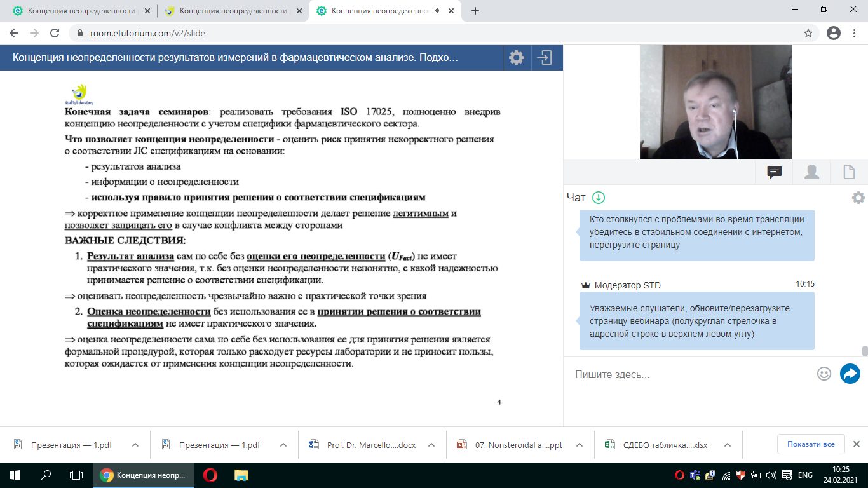Image resolution: width=868 pixels, height=488 pixels.
Task: Open the Opera browser from taskbar
Action: tap(210, 475)
